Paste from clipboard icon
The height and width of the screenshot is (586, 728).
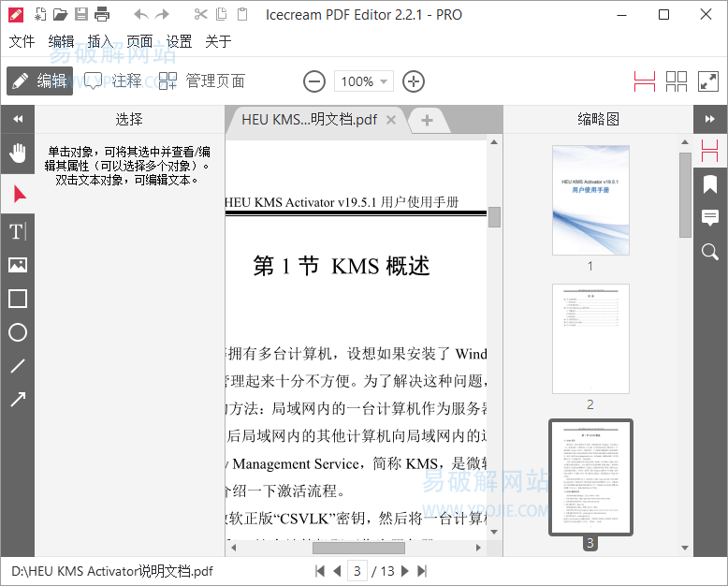242,14
